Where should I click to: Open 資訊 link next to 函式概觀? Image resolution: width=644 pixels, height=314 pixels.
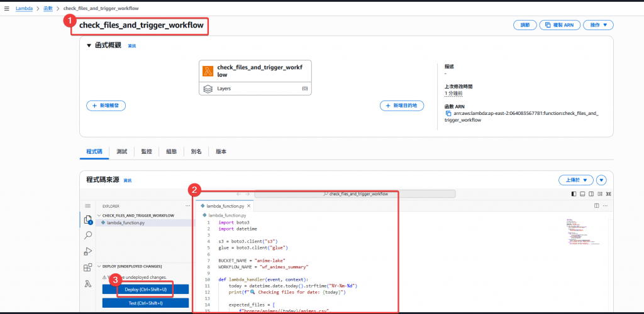(132, 46)
